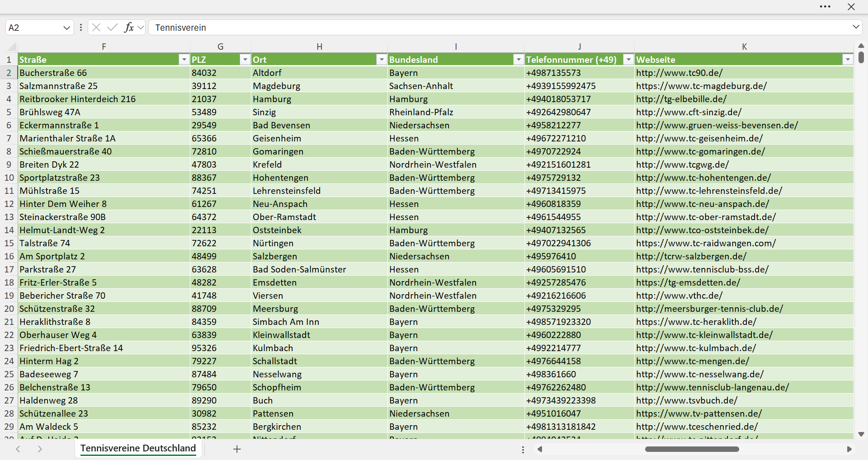Select cell Bucherstraße 66
This screenshot has width=868, height=460.
[x=104, y=73]
